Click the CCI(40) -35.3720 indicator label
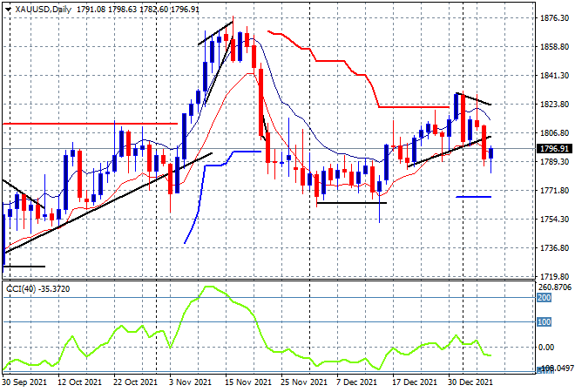The height and width of the screenshot is (392, 575). (x=37, y=289)
